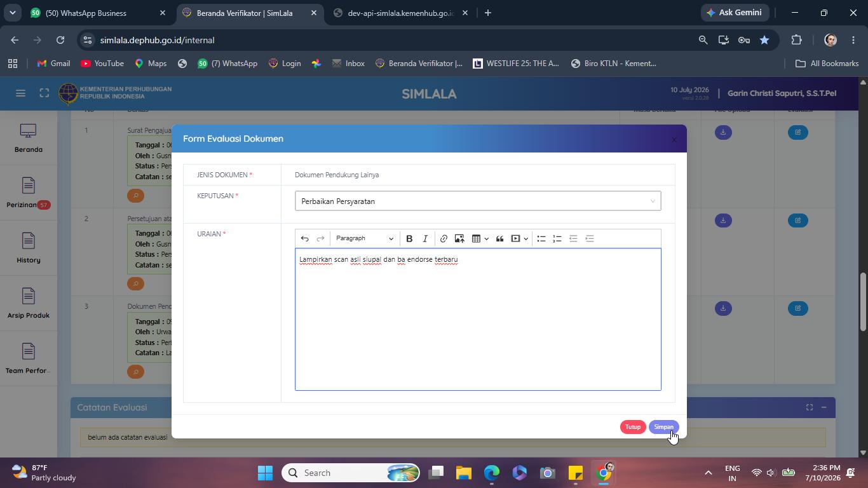This screenshot has height=488, width=868.
Task: Click inside the Uraian text editor area
Action: tap(478, 320)
